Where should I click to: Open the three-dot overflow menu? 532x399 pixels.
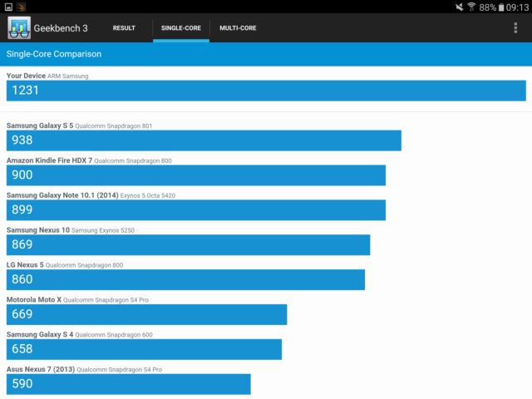tap(515, 27)
